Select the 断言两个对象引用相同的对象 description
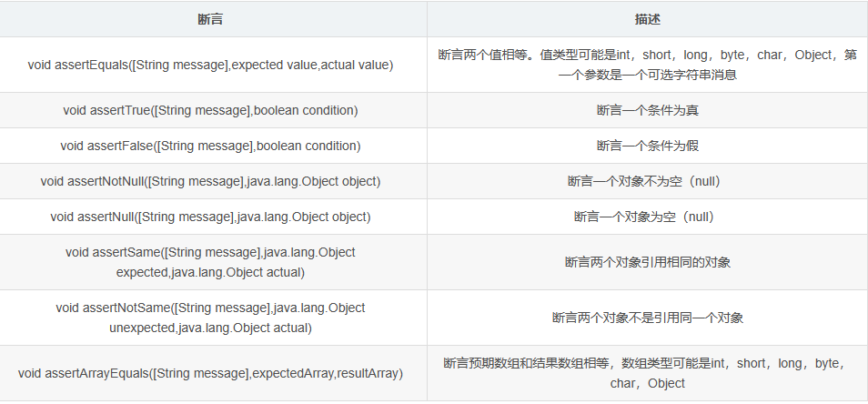Screen dimensions: 868x404 coord(647,262)
